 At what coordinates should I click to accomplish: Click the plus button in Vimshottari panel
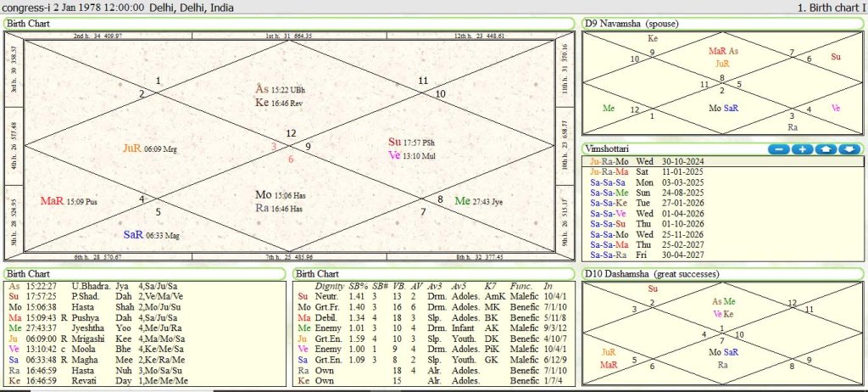[802, 149]
